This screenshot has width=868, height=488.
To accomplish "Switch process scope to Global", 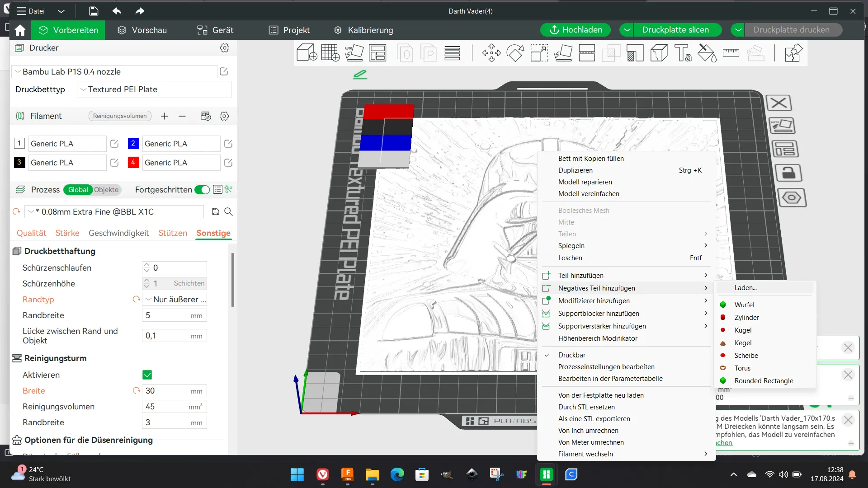I will coord(78,190).
